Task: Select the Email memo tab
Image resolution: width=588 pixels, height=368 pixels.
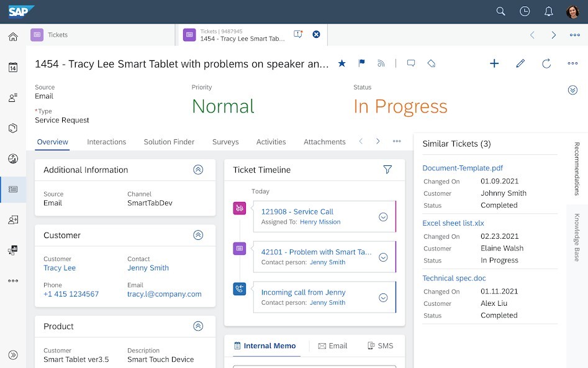Action: coord(333,346)
